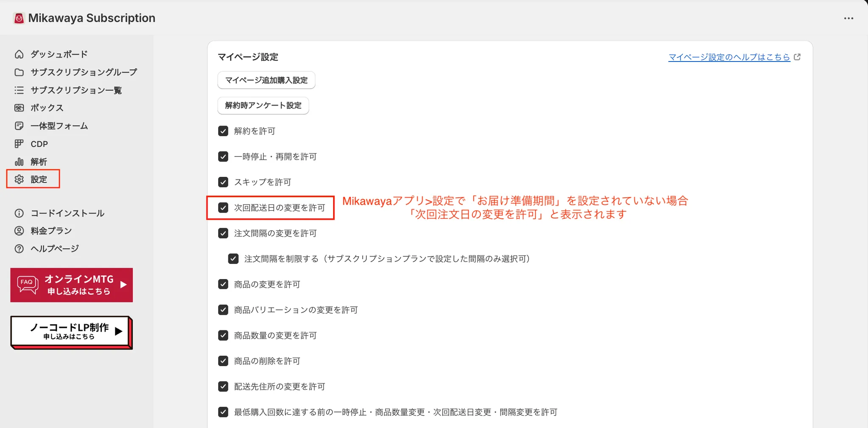Click the Mikawaya Subscription app title
This screenshot has width=868, height=428.
tap(92, 18)
